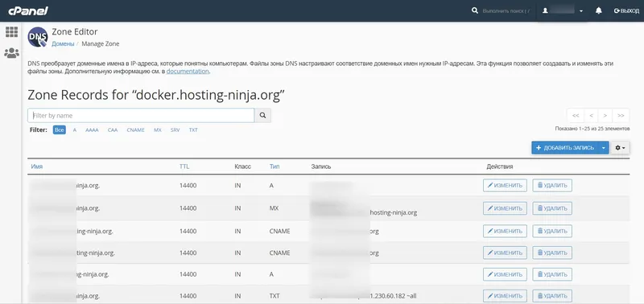Viewport: 644px width, 304px height.
Task: Focus the top search field
Action: pyautogui.click(x=506, y=11)
